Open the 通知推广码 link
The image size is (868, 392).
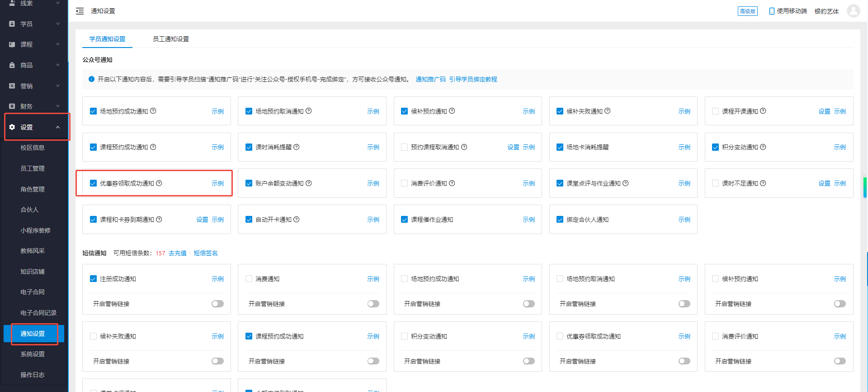(x=430, y=79)
